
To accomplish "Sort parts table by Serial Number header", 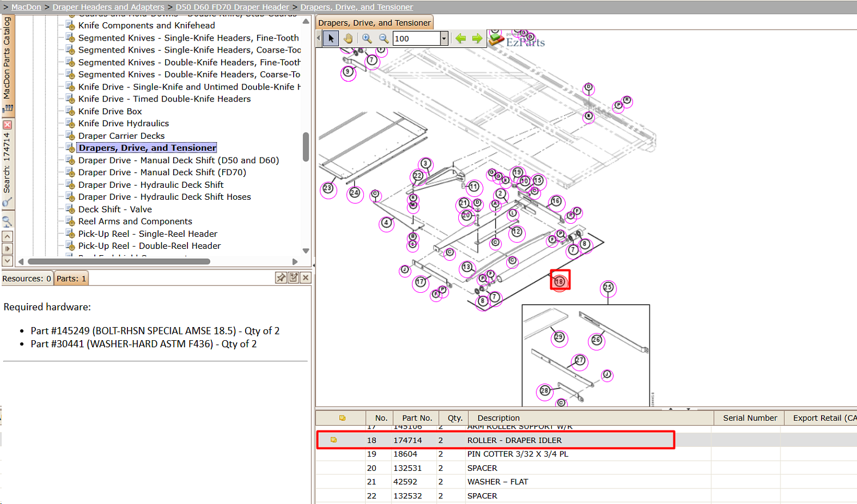I will 750,418.
